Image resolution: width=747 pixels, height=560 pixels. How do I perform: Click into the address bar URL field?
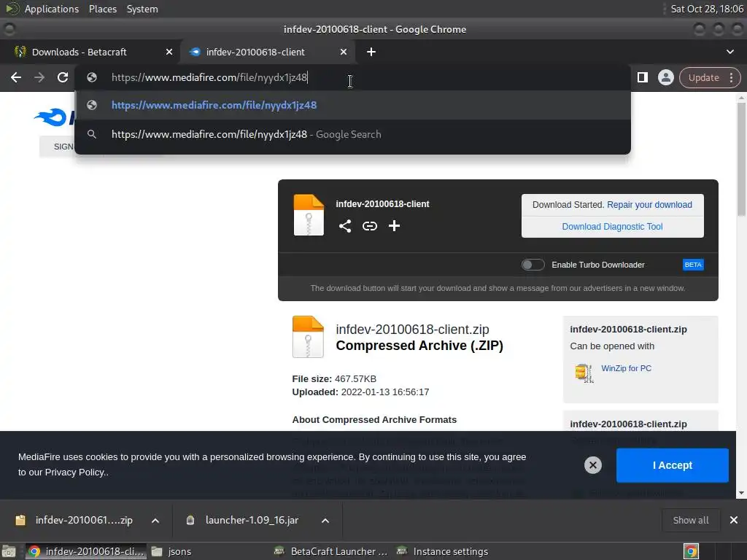point(352,77)
